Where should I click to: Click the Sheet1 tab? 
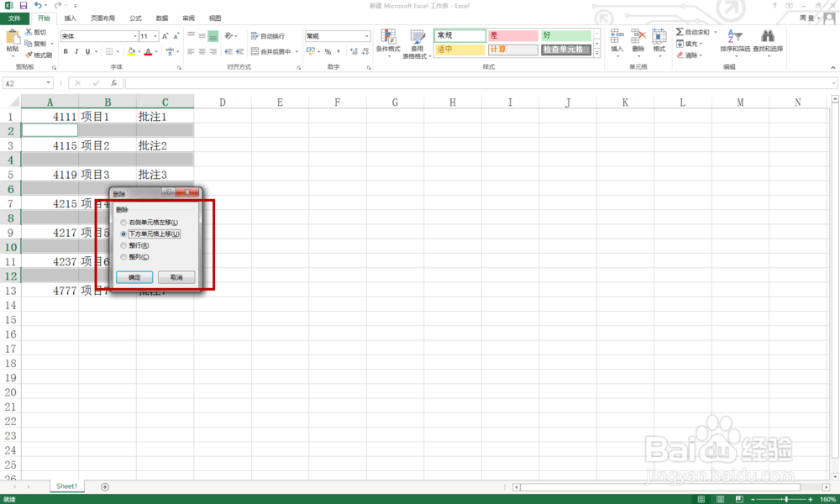(67, 486)
